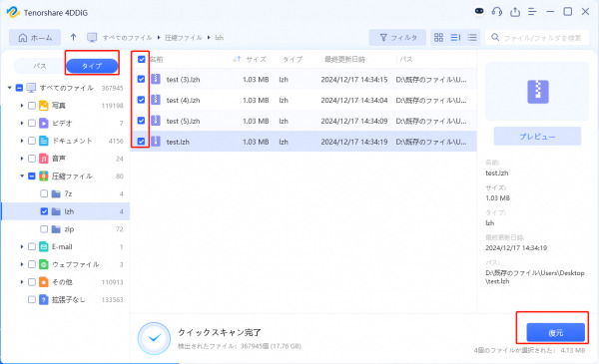This screenshot has height=364, width=599.
Task: Check the zip folder checkbox
Action: (x=44, y=229)
